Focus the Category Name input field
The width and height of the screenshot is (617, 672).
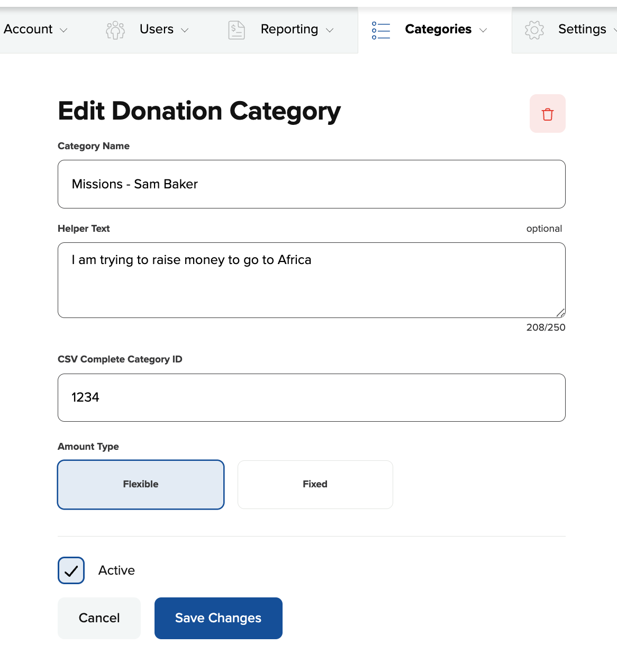pyautogui.click(x=312, y=184)
